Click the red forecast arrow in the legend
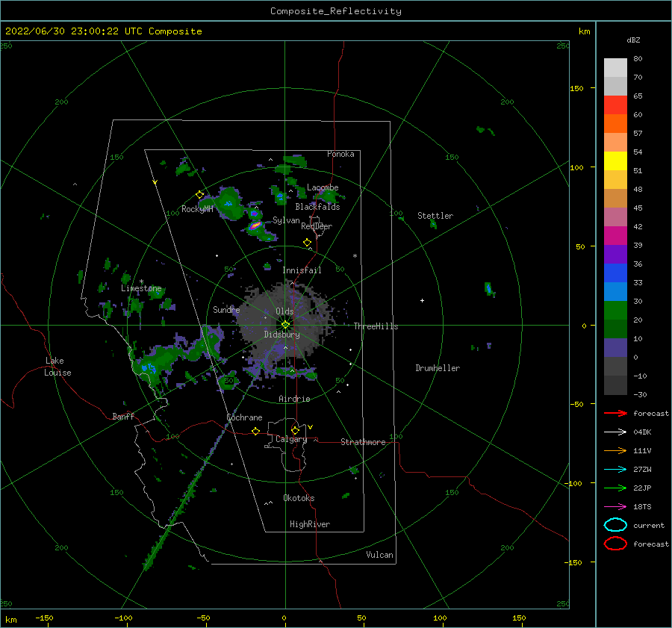Screen dimensions: 672x628 [615, 413]
